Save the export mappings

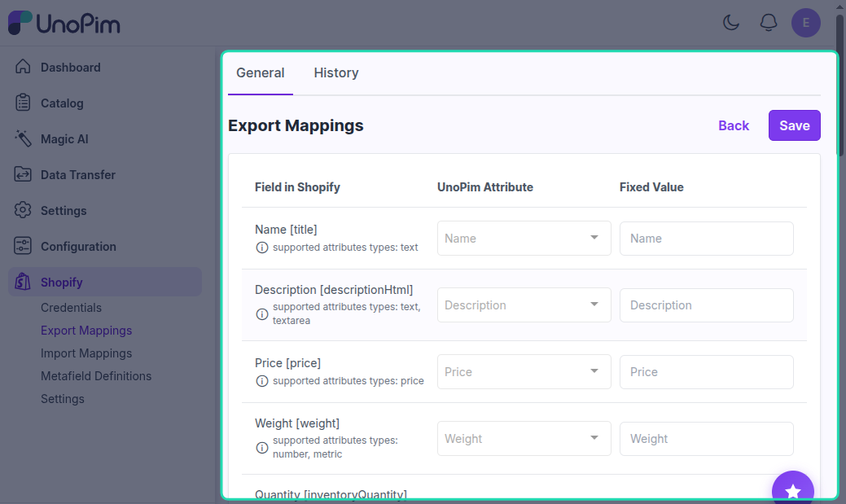point(794,125)
